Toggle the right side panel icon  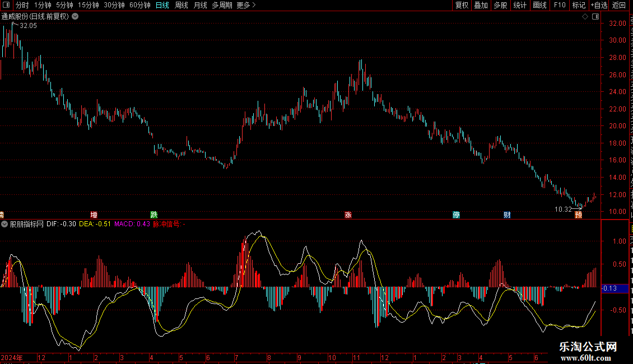(595, 16)
